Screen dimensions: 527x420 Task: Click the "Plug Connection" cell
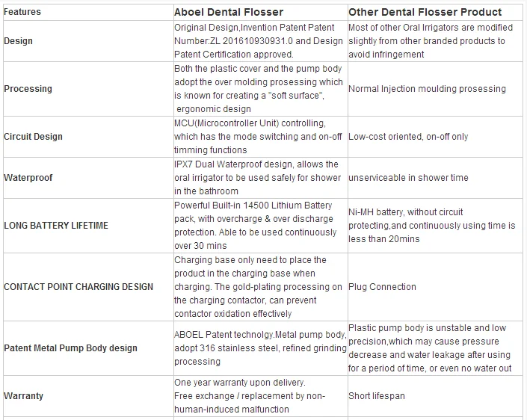click(x=382, y=287)
